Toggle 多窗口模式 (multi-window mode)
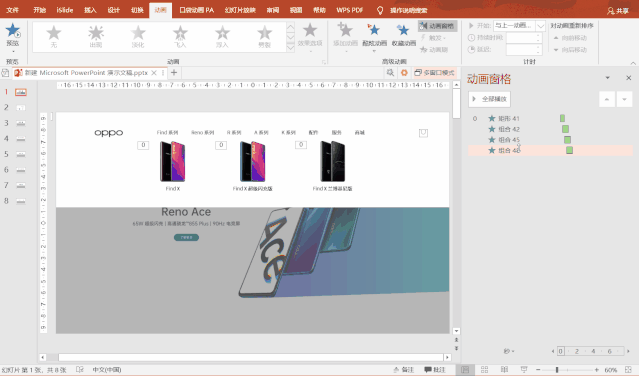 click(x=434, y=73)
